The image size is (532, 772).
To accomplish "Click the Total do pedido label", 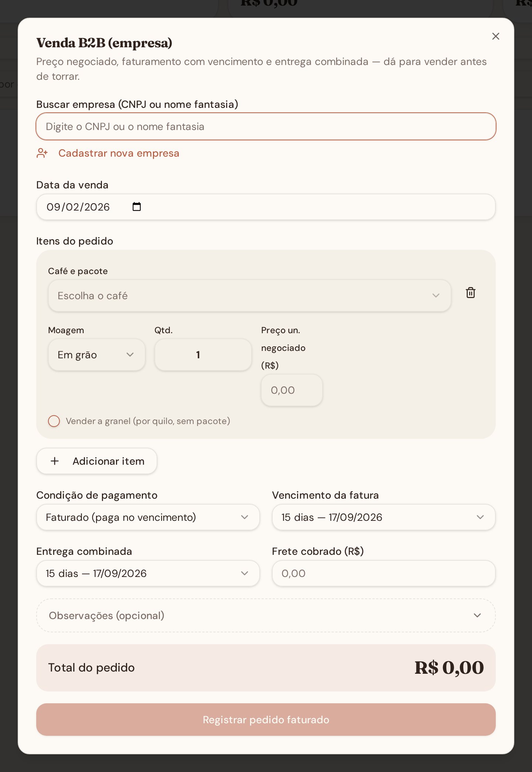I will coord(91,668).
